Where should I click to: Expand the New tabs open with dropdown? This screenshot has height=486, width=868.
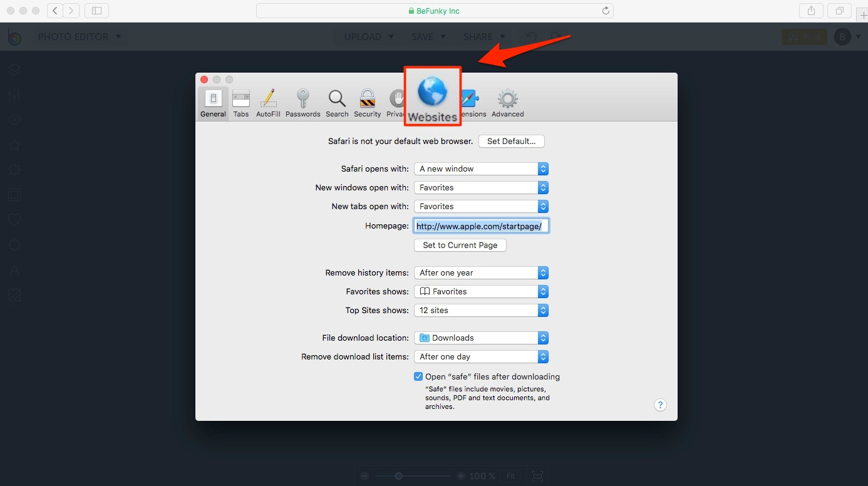click(x=482, y=207)
